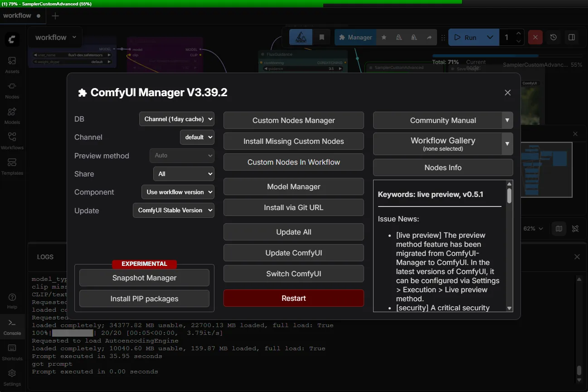Viewport: 588px width, 392px height.
Task: Click the Restart button
Action: coord(293,298)
